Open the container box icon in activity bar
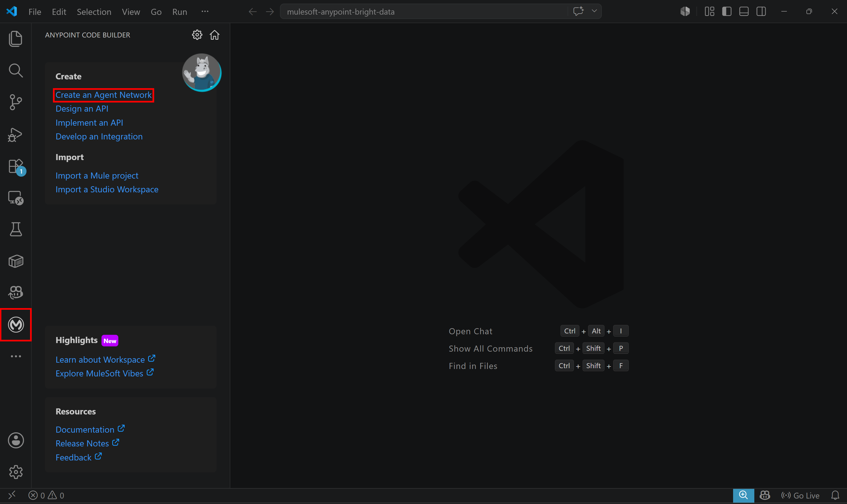Viewport: 847px width, 504px height. coord(16,261)
